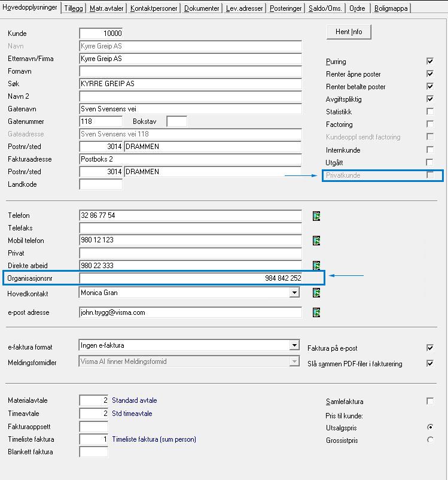Tick the Samlefaktura checkbox
448x480 pixels.
click(429, 402)
